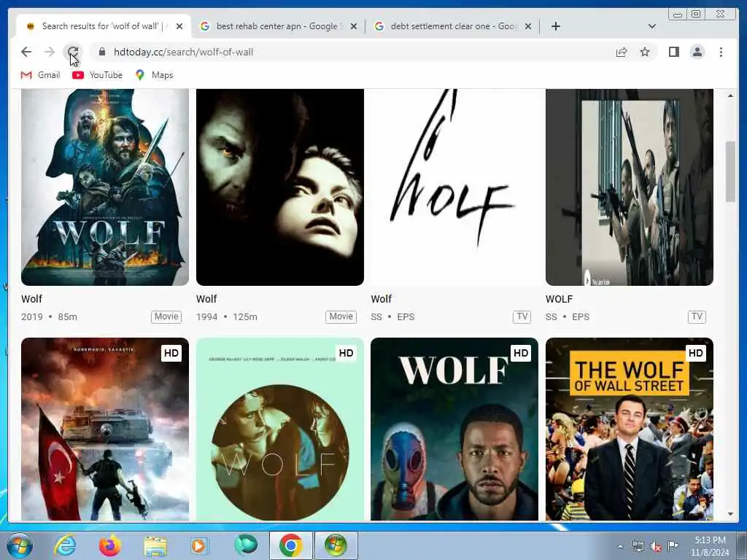Image resolution: width=747 pixels, height=560 pixels.
Task: Click the share page icon
Action: tap(622, 52)
